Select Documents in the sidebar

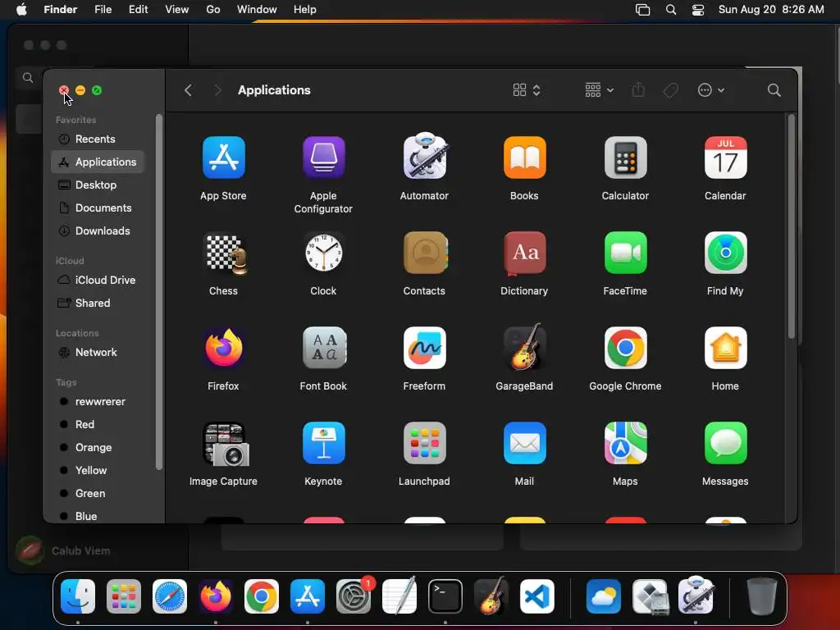tap(98, 208)
